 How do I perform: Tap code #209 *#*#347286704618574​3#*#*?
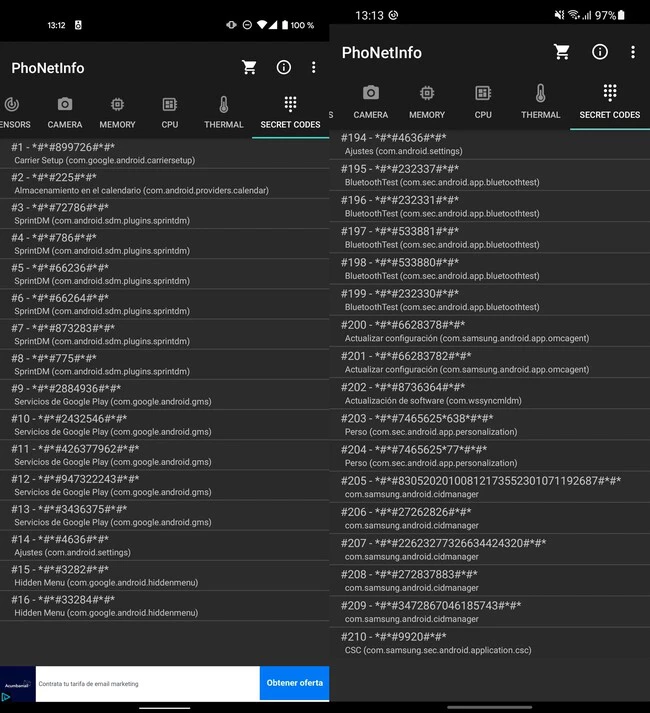[x=490, y=612]
